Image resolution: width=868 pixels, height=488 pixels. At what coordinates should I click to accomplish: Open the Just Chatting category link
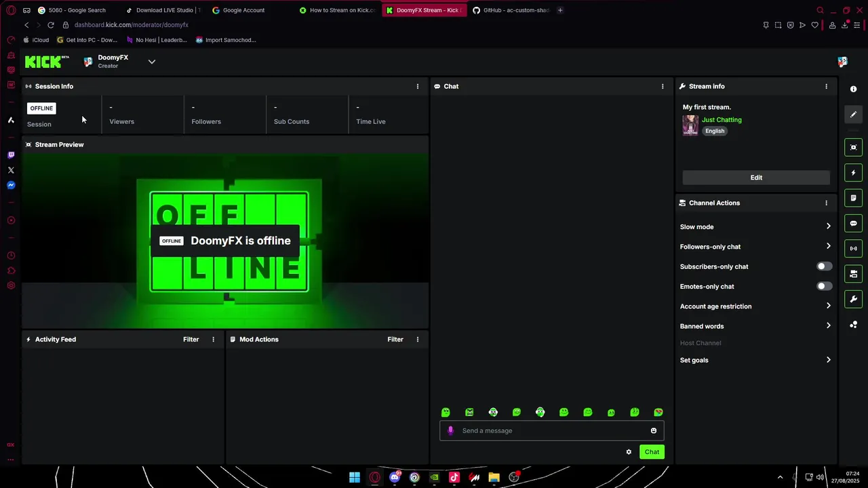(722, 120)
